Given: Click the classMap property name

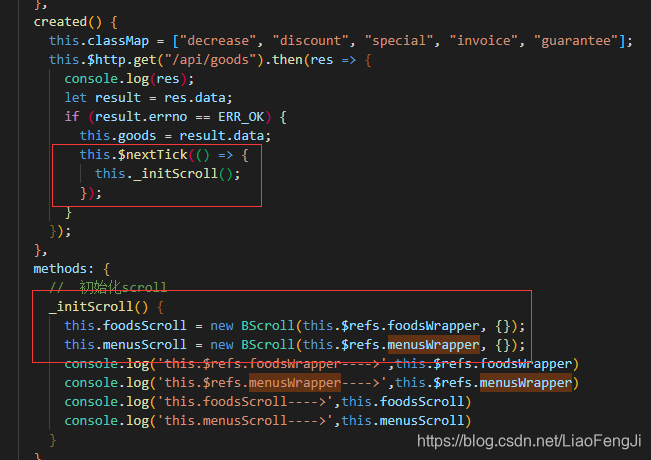Looking at the screenshot, I should pos(118,41).
